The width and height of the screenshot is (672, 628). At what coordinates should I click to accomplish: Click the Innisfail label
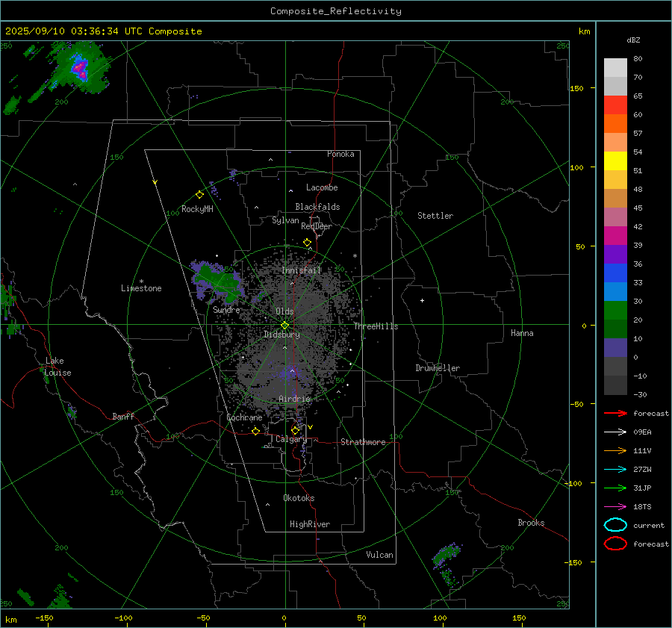click(302, 270)
